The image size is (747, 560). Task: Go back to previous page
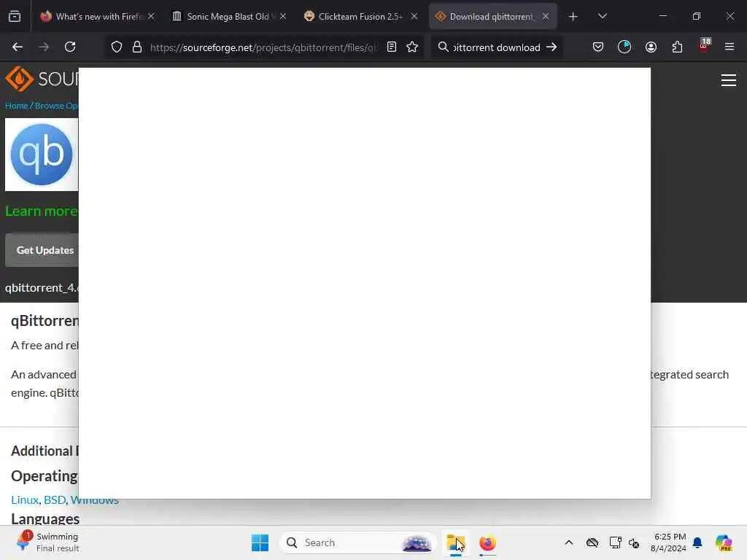[x=18, y=47]
